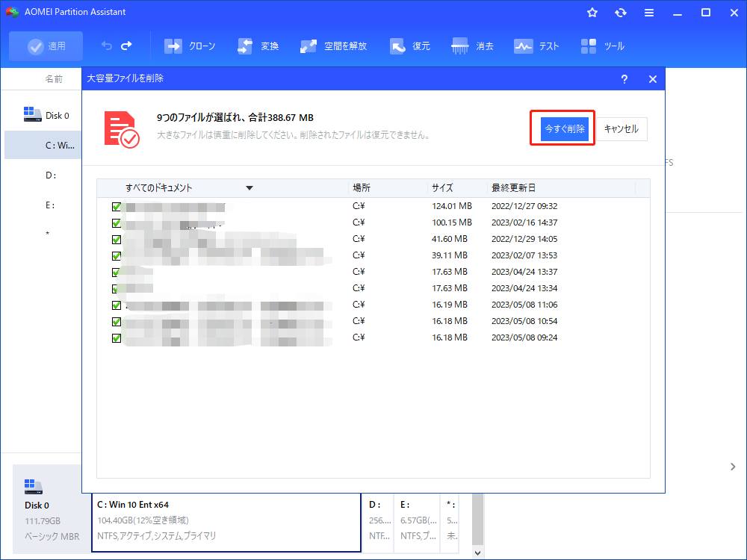
Task: Select C: Win 10 Ent x64 partition block
Action: (x=226, y=522)
